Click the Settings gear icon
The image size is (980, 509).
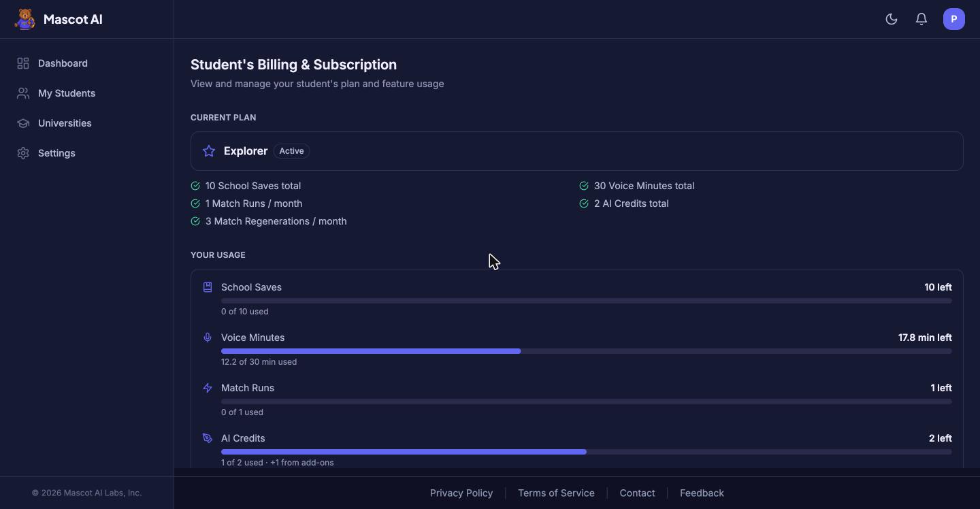coord(23,153)
